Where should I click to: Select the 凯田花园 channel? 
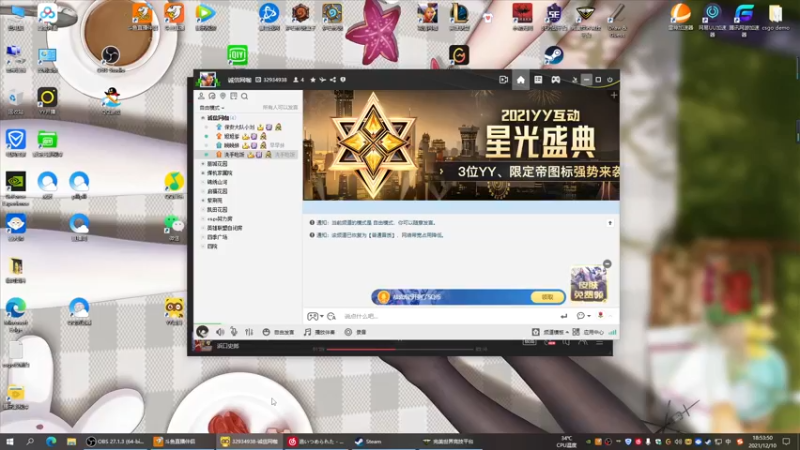pyautogui.click(x=217, y=210)
